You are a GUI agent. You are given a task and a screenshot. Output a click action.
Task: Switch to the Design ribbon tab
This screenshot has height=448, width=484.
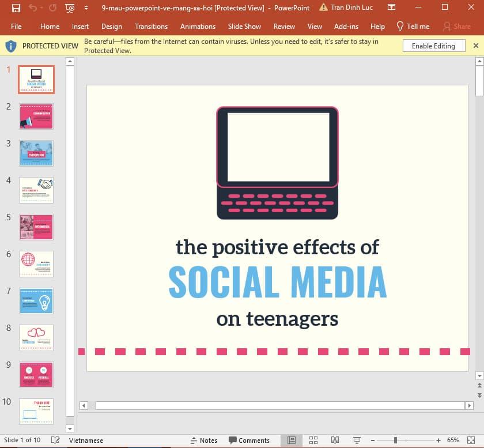point(111,26)
